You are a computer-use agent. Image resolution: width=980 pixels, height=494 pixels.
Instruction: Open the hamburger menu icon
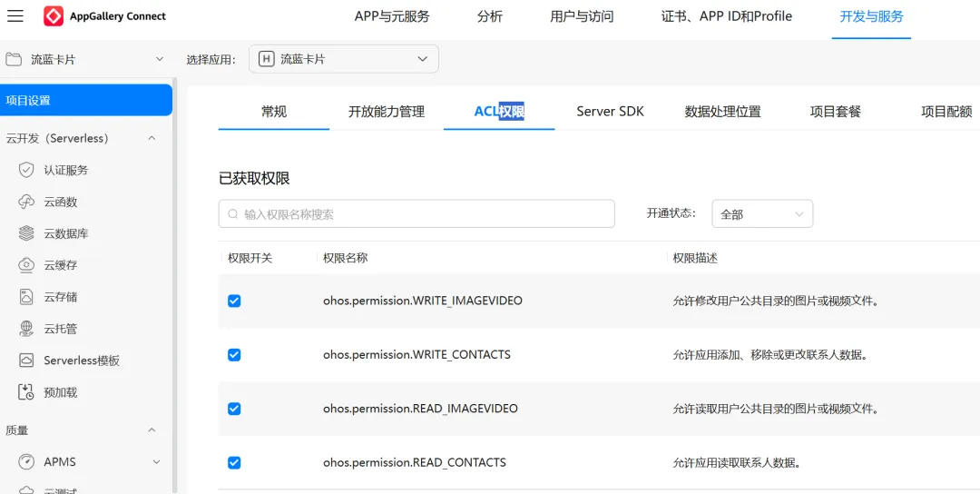15,16
